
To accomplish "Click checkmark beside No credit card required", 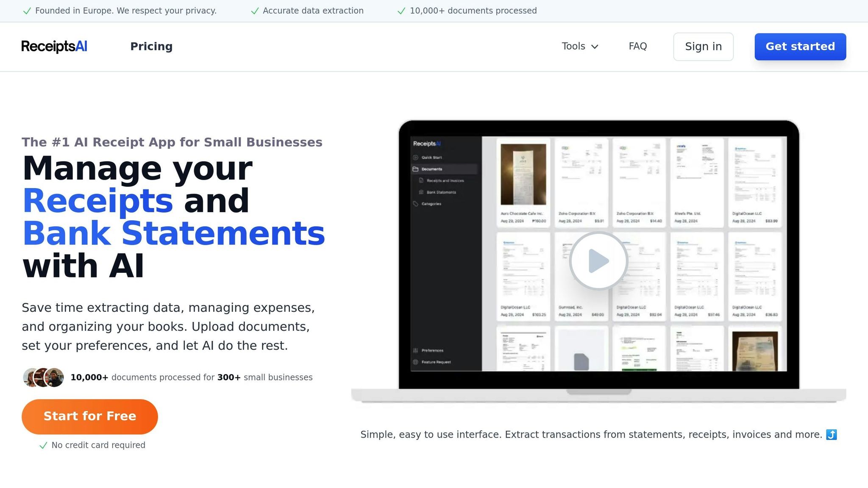I will click(x=43, y=446).
